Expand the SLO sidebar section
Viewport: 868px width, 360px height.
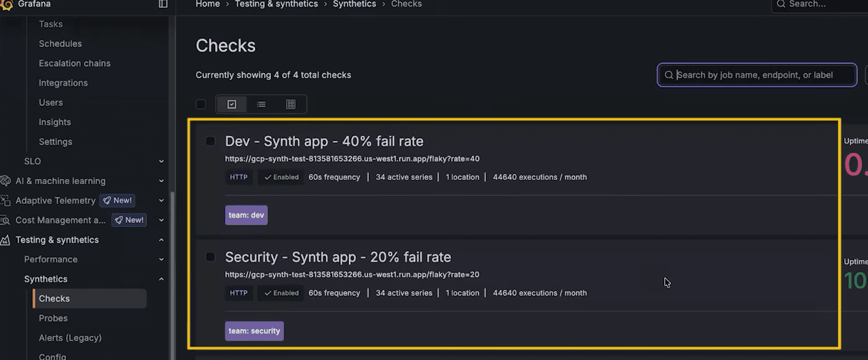161,161
